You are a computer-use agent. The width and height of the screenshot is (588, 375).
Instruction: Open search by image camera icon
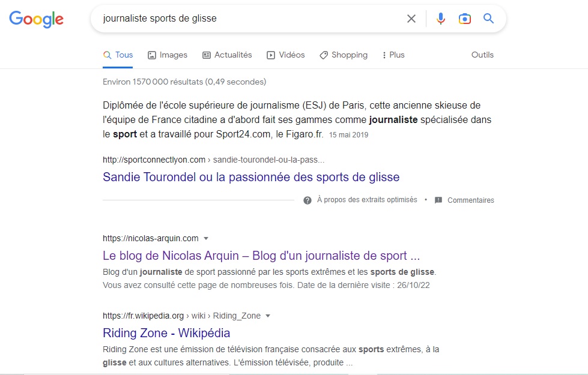click(x=464, y=19)
